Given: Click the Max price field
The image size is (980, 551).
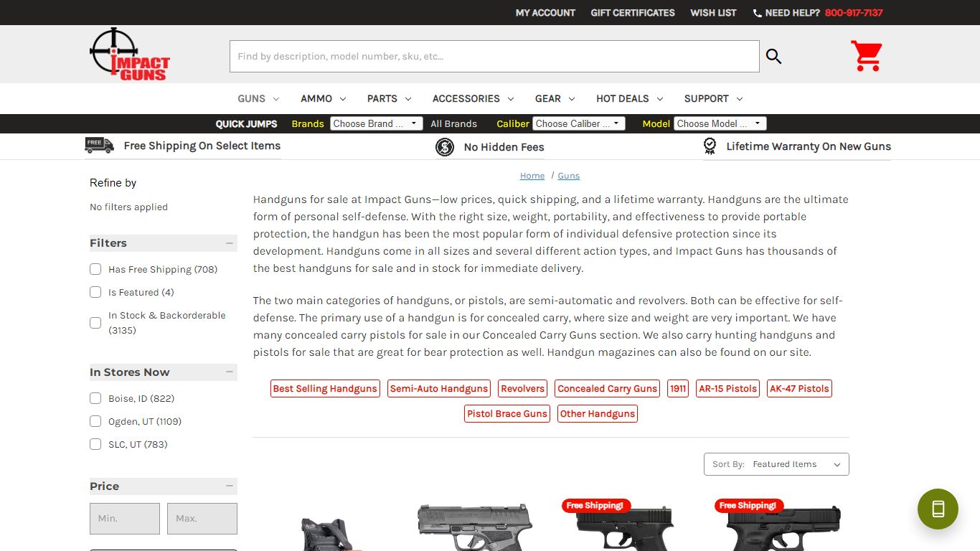Looking at the screenshot, I should [202, 519].
